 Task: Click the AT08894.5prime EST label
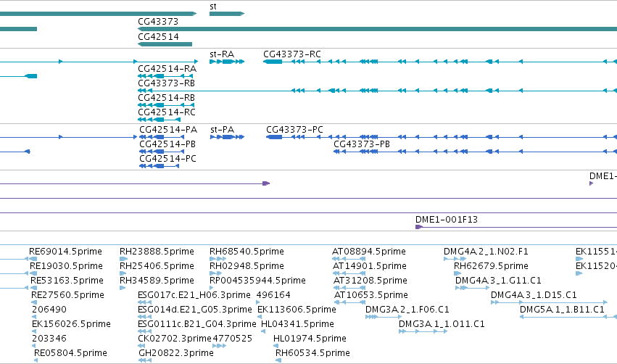coord(369,252)
